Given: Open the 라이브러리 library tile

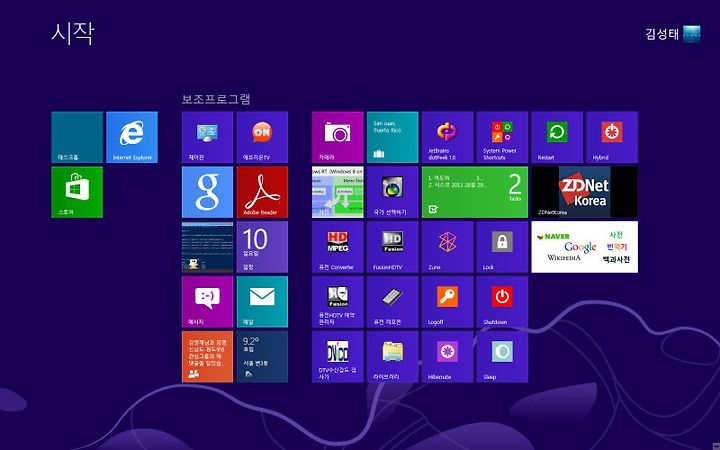Looking at the screenshot, I should pos(393,356).
